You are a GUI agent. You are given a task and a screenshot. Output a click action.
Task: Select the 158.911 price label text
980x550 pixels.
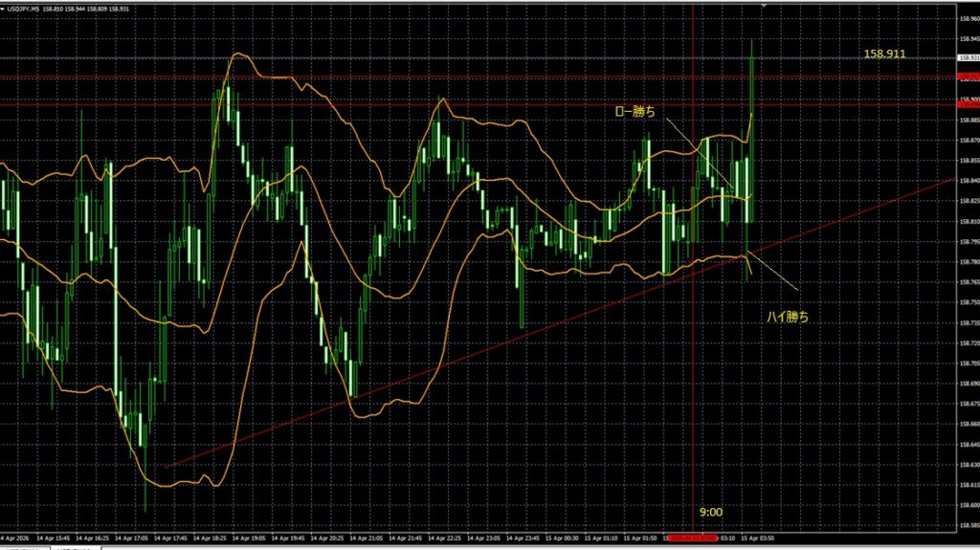[x=884, y=54]
